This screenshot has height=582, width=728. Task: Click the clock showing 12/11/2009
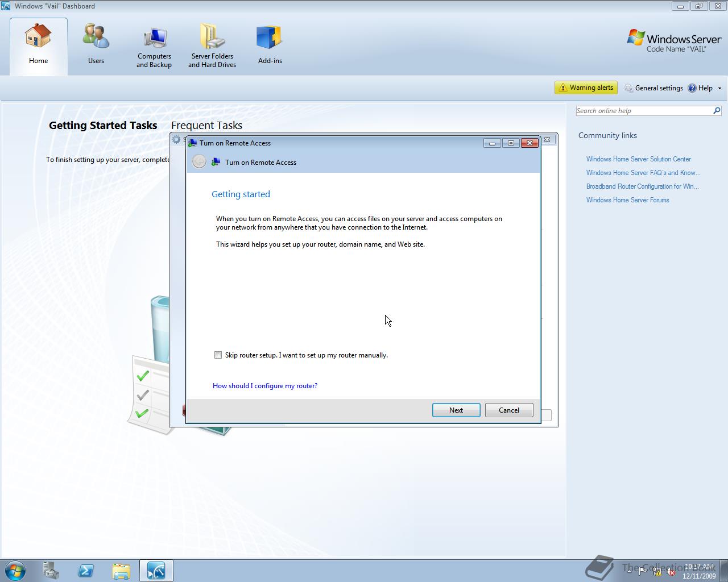click(700, 571)
